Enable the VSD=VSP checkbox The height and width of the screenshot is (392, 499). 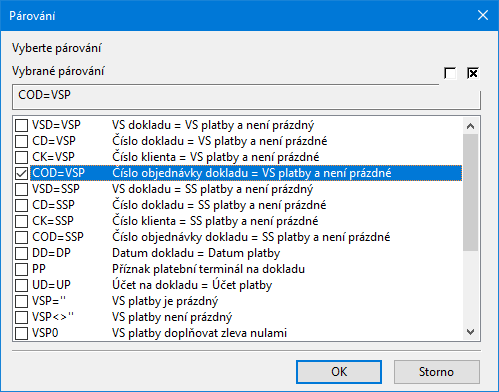pos(22,126)
